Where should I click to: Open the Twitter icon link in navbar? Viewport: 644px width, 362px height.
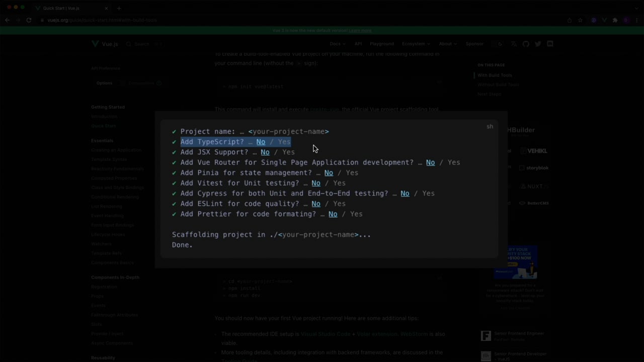tap(538, 44)
